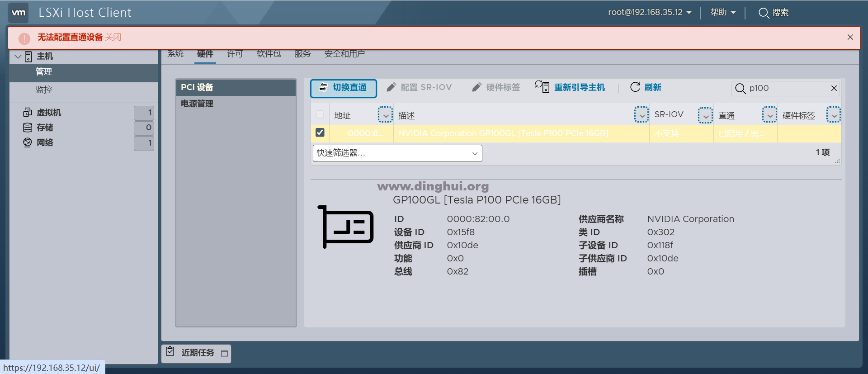The image size is (868, 374).
Task: Click the grid resize handle corner
Action: tap(837, 161)
